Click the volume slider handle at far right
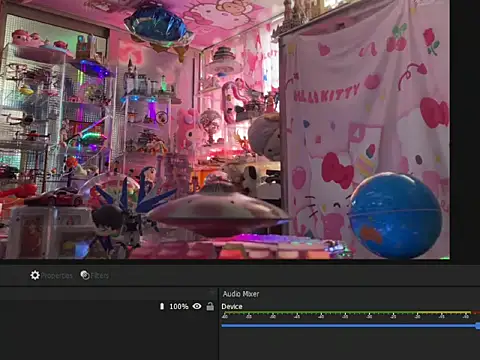The image size is (480, 360). click(x=478, y=326)
